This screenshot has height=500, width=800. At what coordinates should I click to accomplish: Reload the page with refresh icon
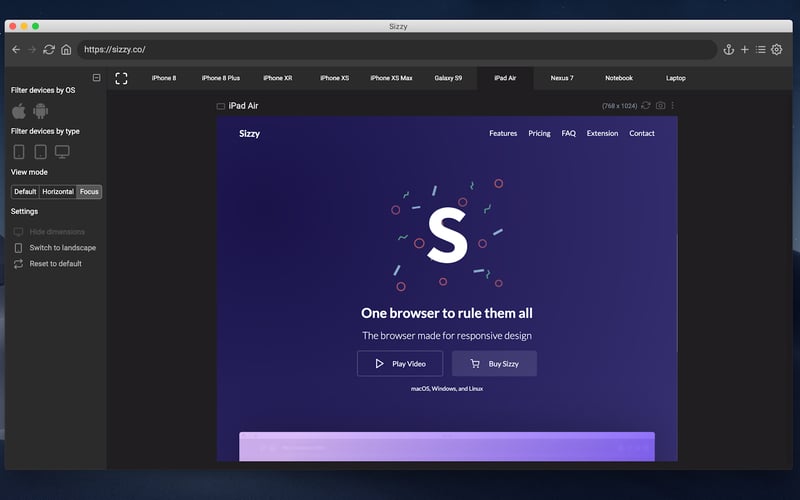(x=49, y=49)
